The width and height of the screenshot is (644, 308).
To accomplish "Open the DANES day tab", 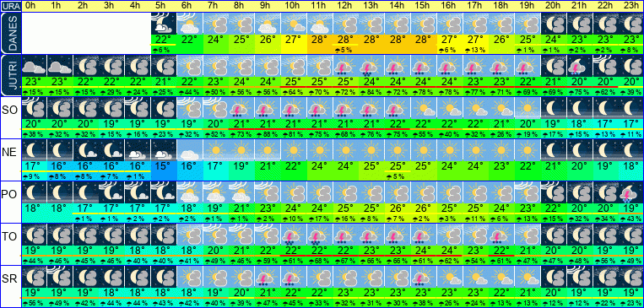I will tap(10, 33).
